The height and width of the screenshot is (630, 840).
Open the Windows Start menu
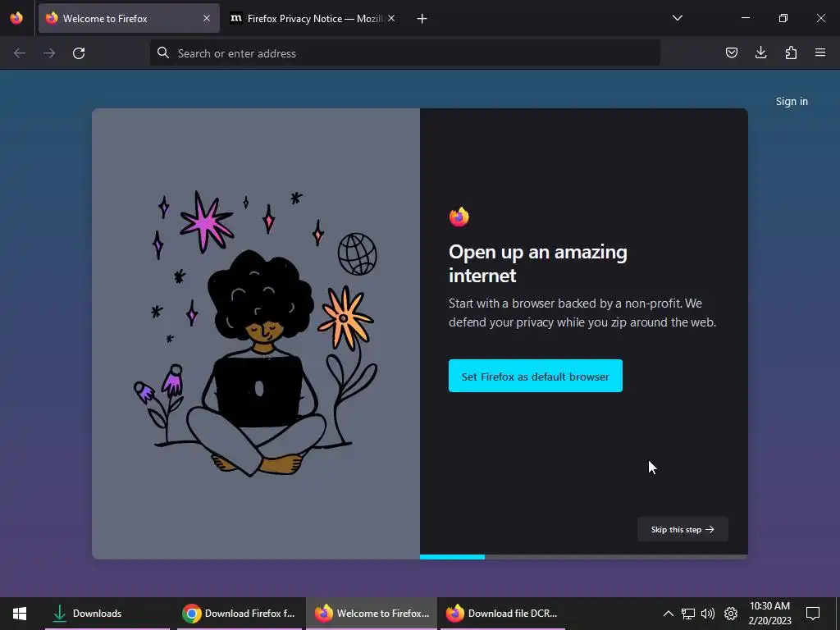click(20, 614)
